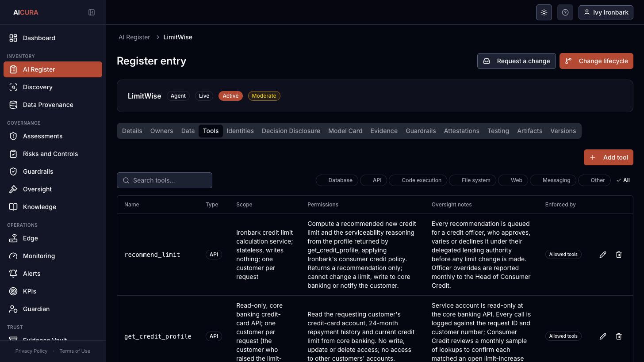Viewport: 644px width, 362px height.
Task: Open Oversight in the sidebar
Action: [53, 189]
